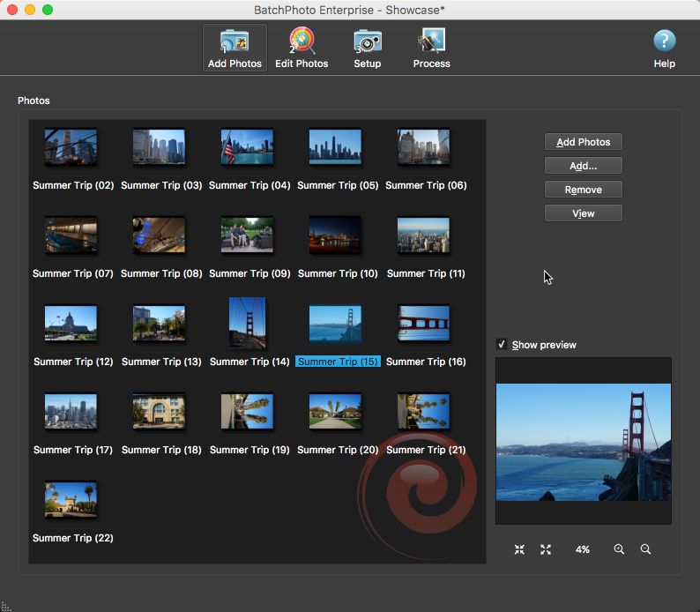Click the "Summer Trip (02)" caption text
Screen dimensions: 700x612
pyautogui.click(x=73, y=185)
